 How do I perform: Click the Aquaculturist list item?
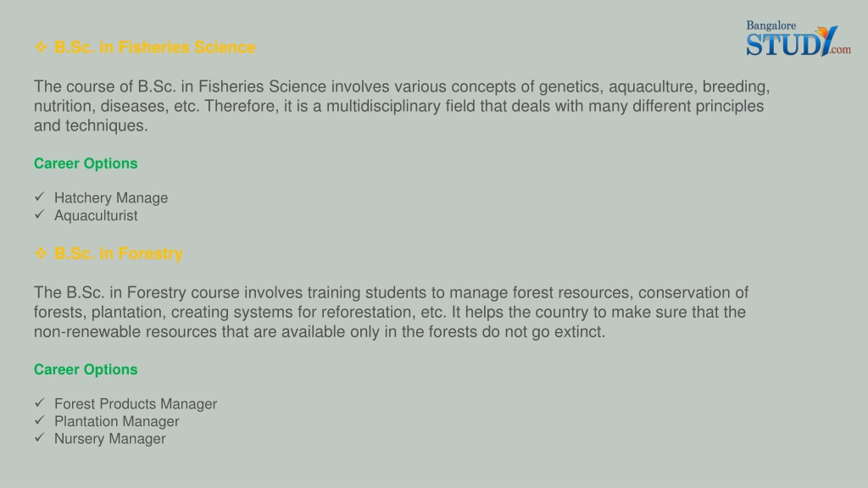pos(96,216)
